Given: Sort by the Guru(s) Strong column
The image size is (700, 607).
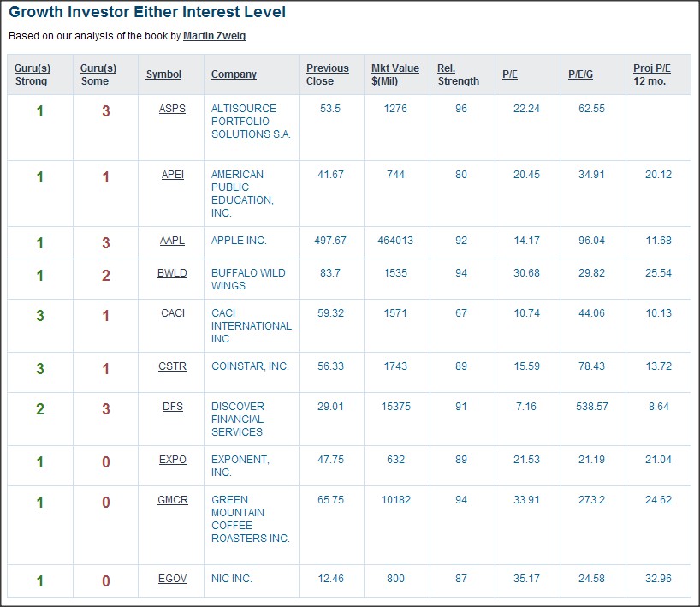Looking at the screenshot, I should tap(33, 74).
